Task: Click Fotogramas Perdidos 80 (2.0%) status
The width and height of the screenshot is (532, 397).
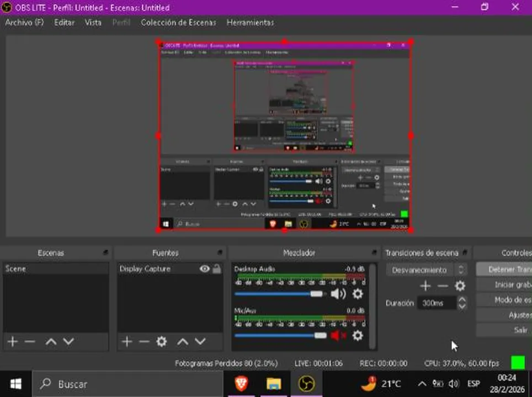Action: tap(226, 363)
